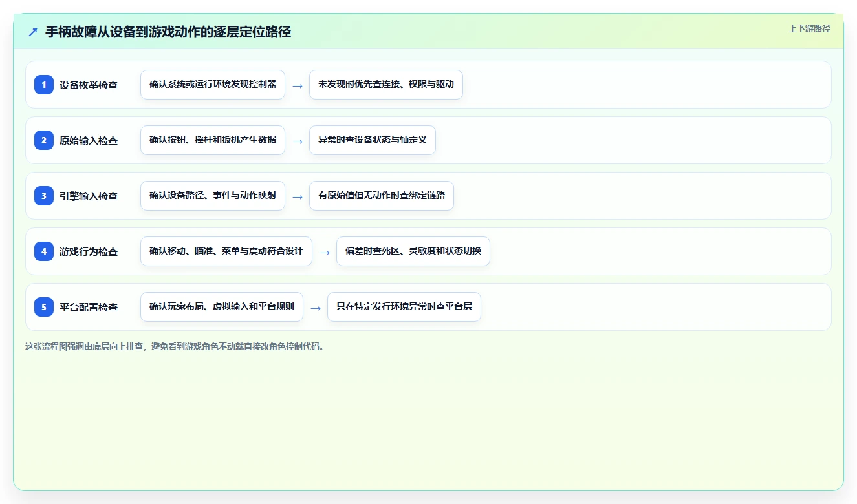Select the 原始输入检查 step label
The image size is (857, 504).
click(89, 140)
